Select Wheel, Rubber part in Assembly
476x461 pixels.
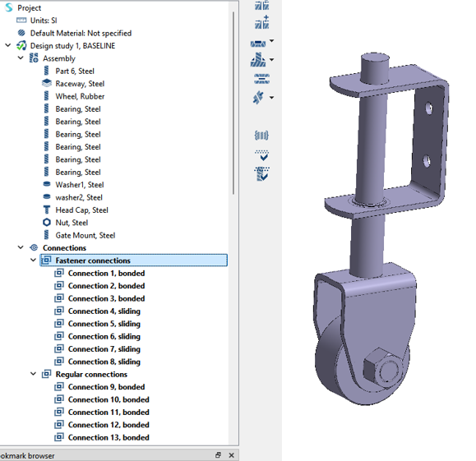80,96
